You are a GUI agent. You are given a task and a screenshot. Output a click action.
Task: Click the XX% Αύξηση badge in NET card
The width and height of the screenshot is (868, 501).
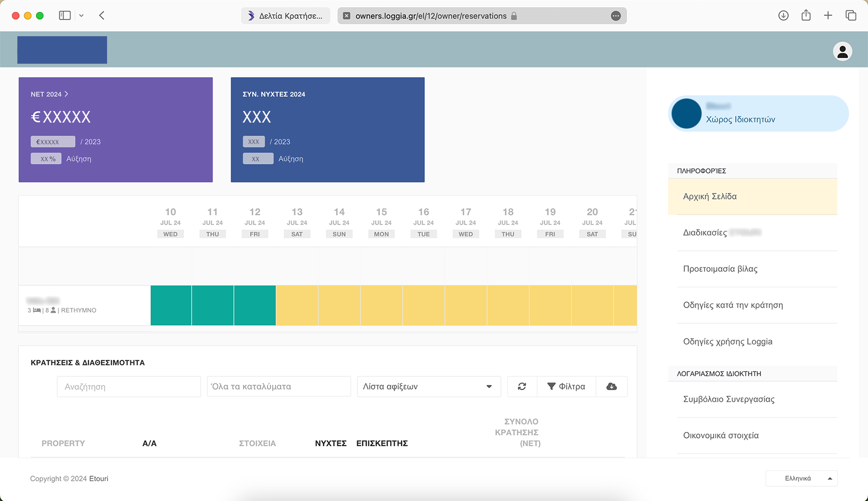tap(46, 159)
